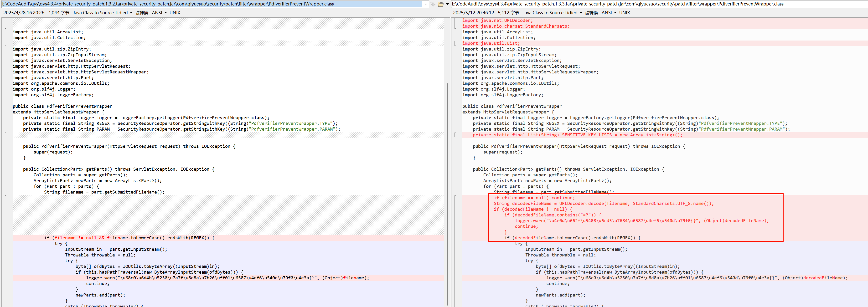The width and height of the screenshot is (868, 307).
Task: Open right 'Java Class to Source Tidied' dropdown
Action: click(581, 13)
